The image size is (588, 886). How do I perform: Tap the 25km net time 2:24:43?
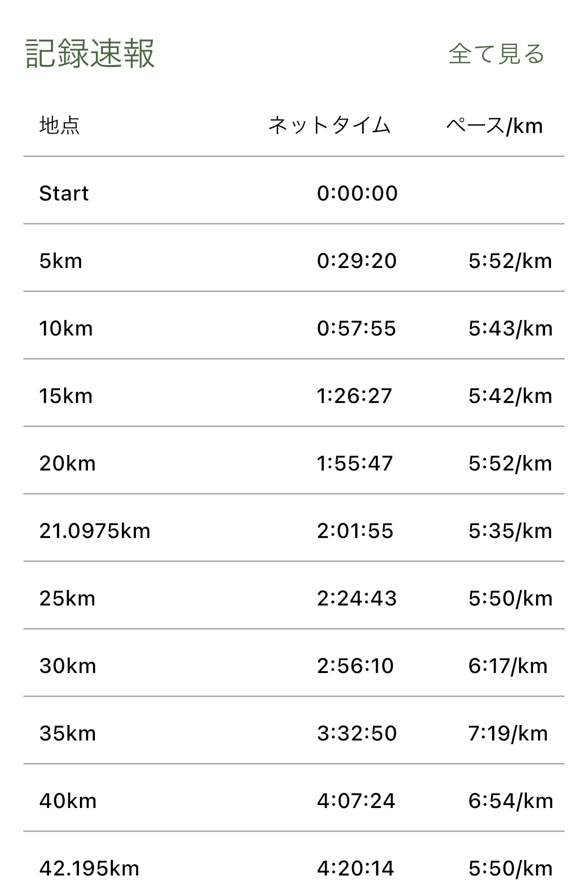[x=357, y=598]
